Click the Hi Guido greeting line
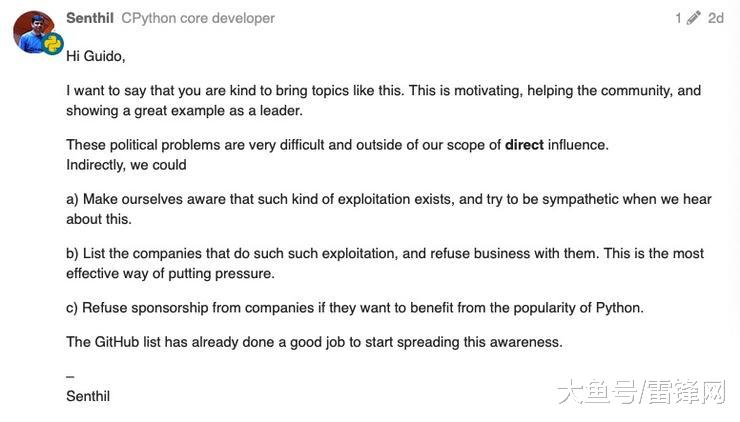 click(95, 56)
